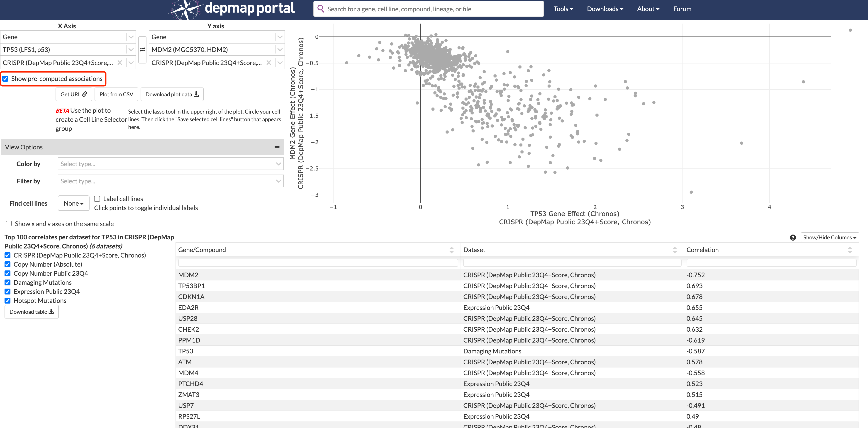This screenshot has height=428, width=868.
Task: Click the magnifier icon in search bar
Action: [x=320, y=9]
